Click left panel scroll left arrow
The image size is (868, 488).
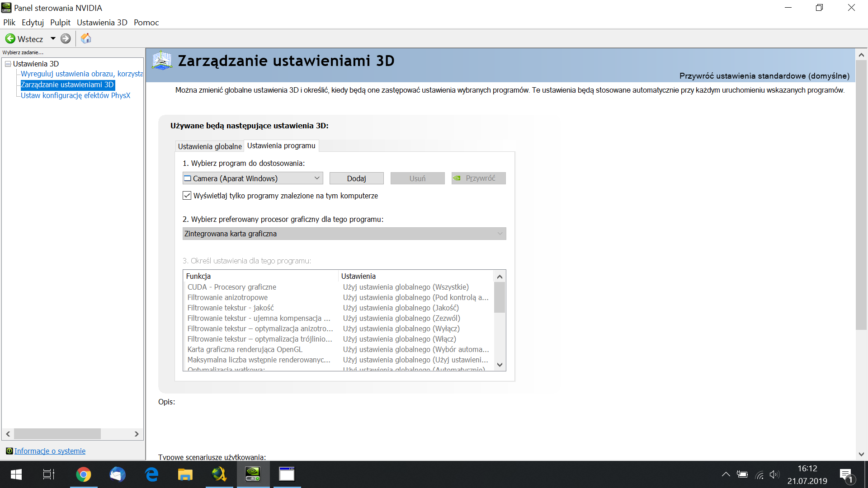pos(8,434)
